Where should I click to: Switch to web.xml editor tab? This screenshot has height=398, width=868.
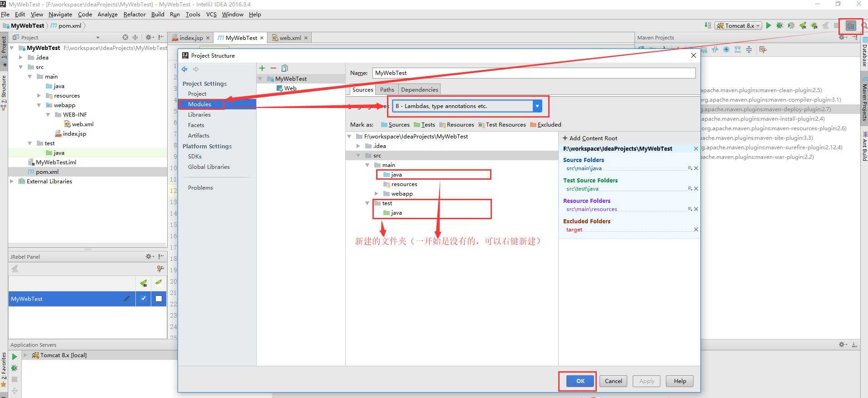[x=290, y=38]
